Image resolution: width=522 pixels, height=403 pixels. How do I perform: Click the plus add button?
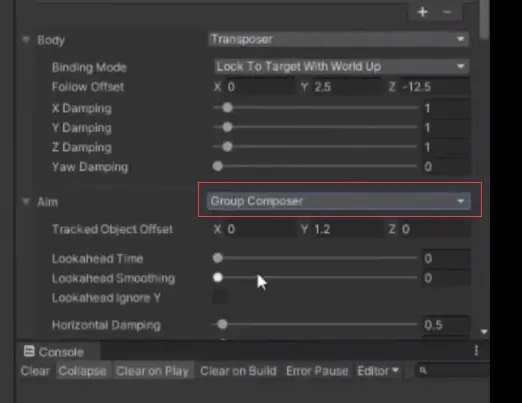coord(423,12)
